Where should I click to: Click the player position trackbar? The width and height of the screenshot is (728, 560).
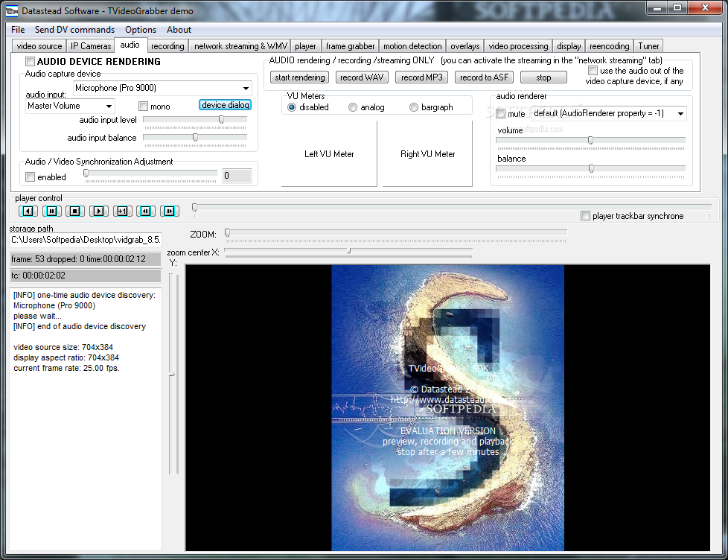click(452, 208)
